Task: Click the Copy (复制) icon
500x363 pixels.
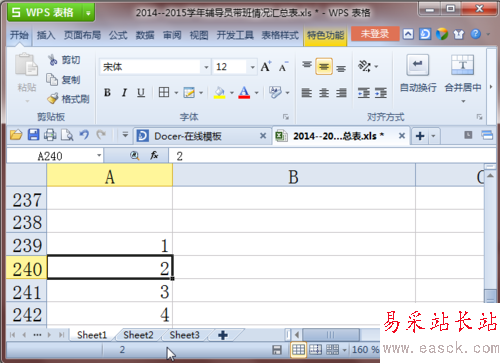Action: tap(52, 79)
